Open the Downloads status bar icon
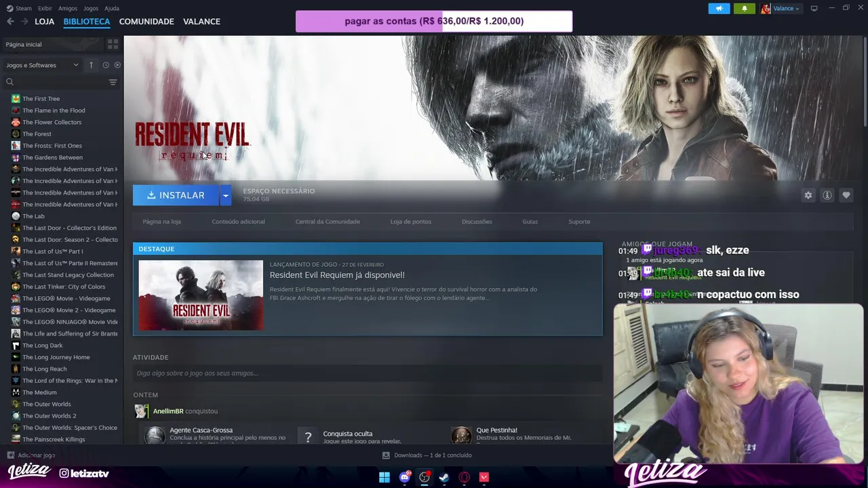This screenshot has width=868, height=488. point(386,455)
